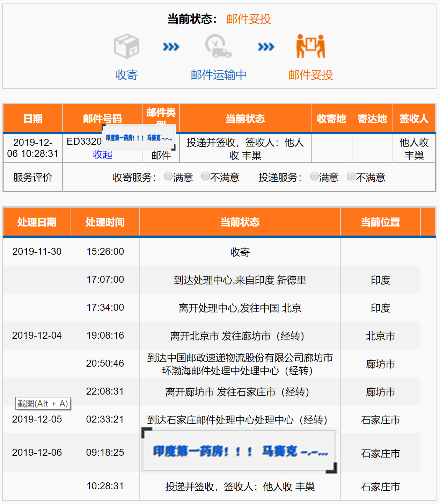Click the first blue triple-arrow icon

tap(171, 47)
